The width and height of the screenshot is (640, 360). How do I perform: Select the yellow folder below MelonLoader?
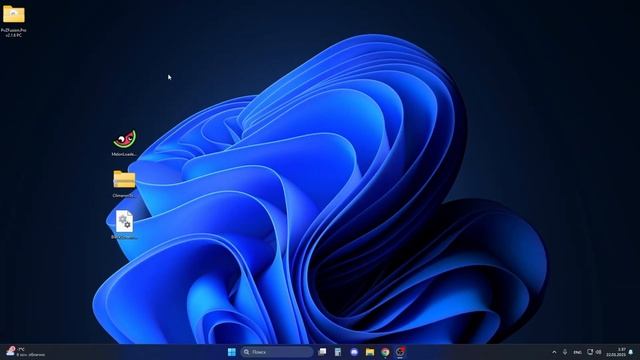(x=124, y=184)
